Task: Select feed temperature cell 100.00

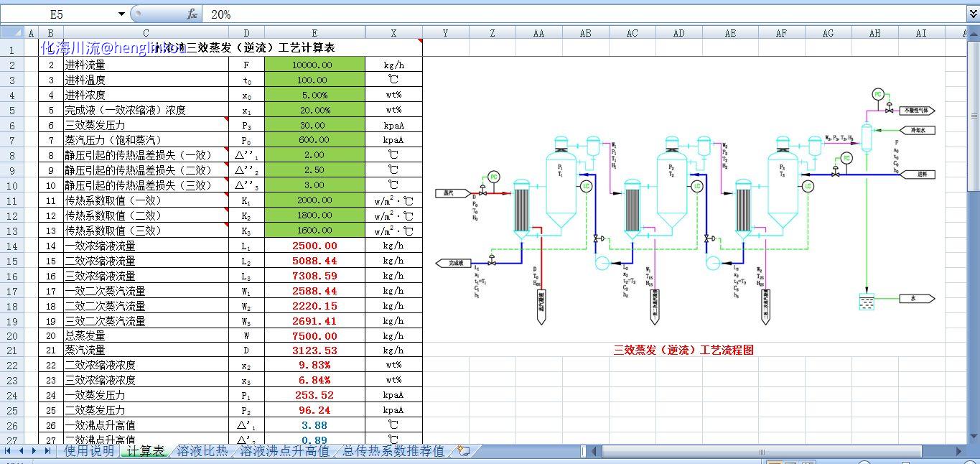Action: point(314,80)
